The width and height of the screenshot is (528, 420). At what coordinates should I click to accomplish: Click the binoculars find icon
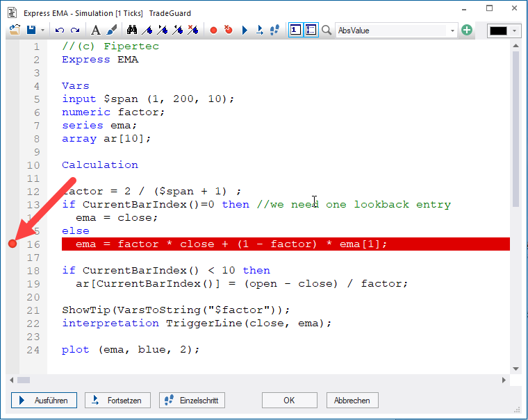(x=131, y=31)
